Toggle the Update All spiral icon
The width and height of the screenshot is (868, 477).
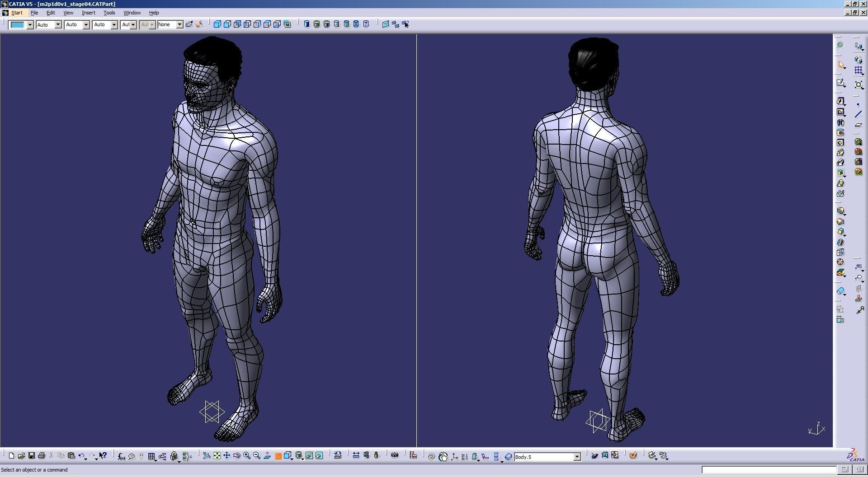tap(432, 457)
